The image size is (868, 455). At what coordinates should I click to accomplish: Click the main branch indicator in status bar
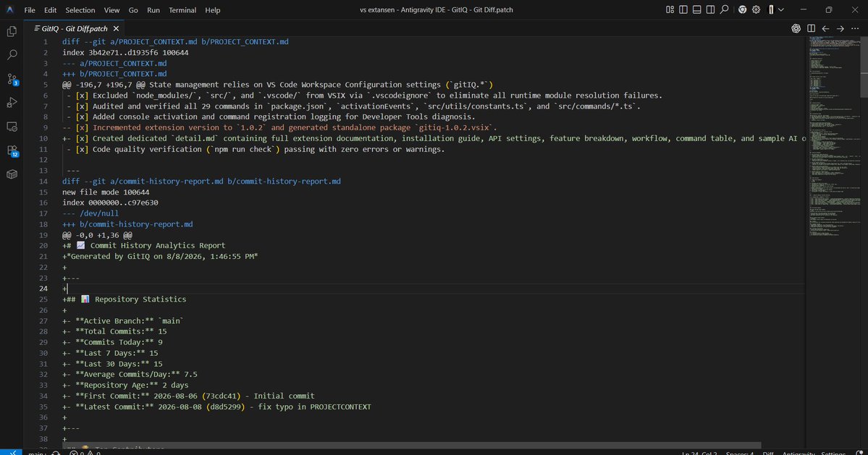pyautogui.click(x=37, y=453)
